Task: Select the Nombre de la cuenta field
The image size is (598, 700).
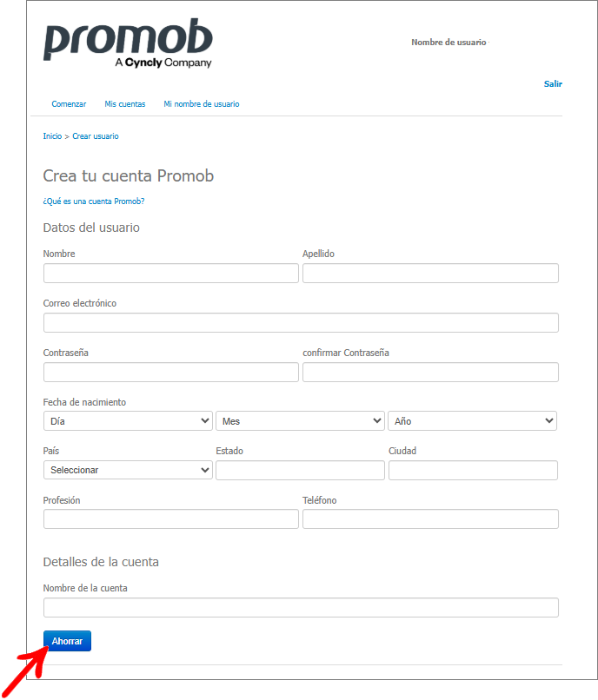Action: (301, 608)
